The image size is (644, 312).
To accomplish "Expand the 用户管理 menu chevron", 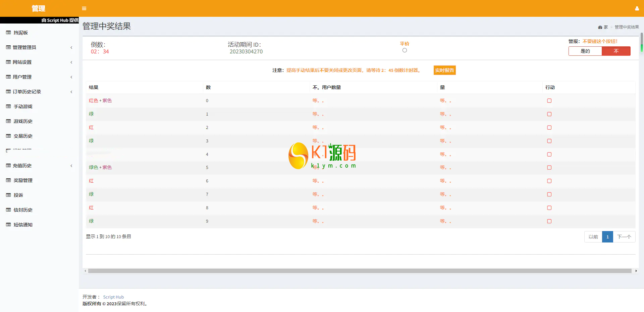I will [71, 77].
